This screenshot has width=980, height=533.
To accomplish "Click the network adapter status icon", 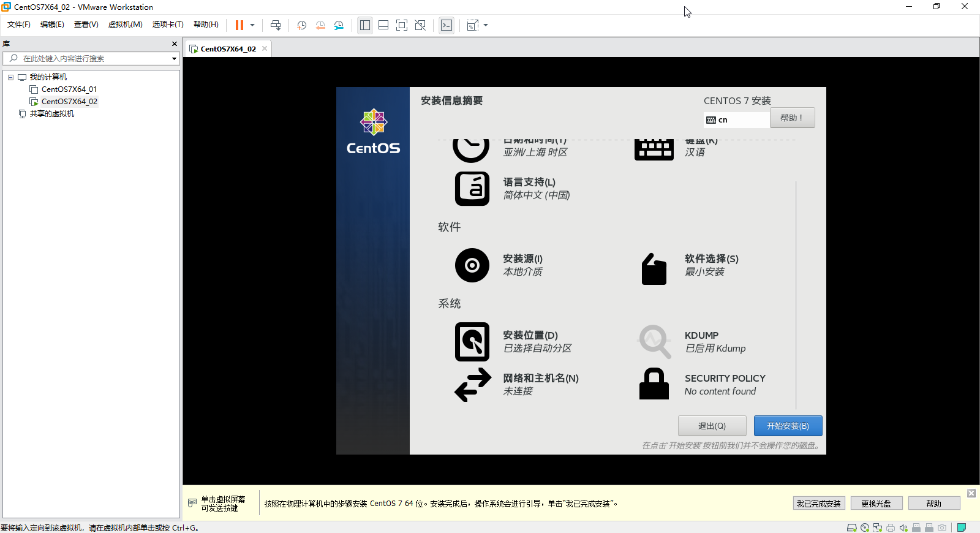I will [x=878, y=527].
